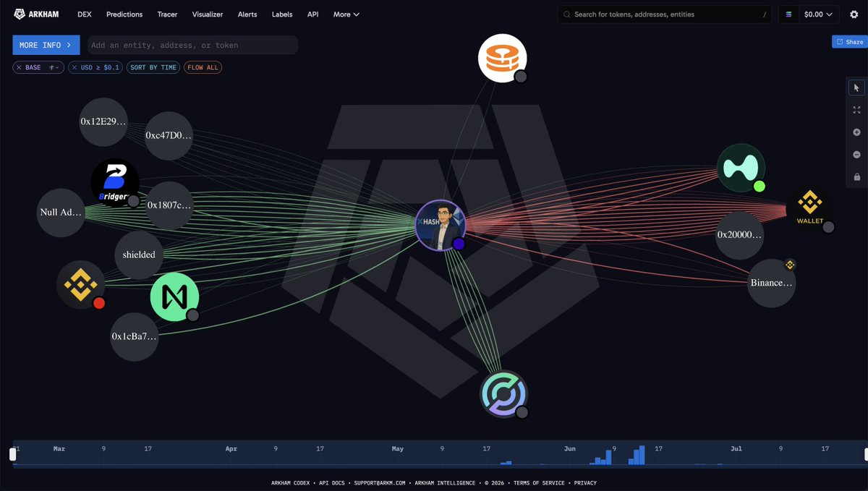Screen dimensions: 868x491
Task: Select the Null Ad… address node
Action: click(61, 213)
